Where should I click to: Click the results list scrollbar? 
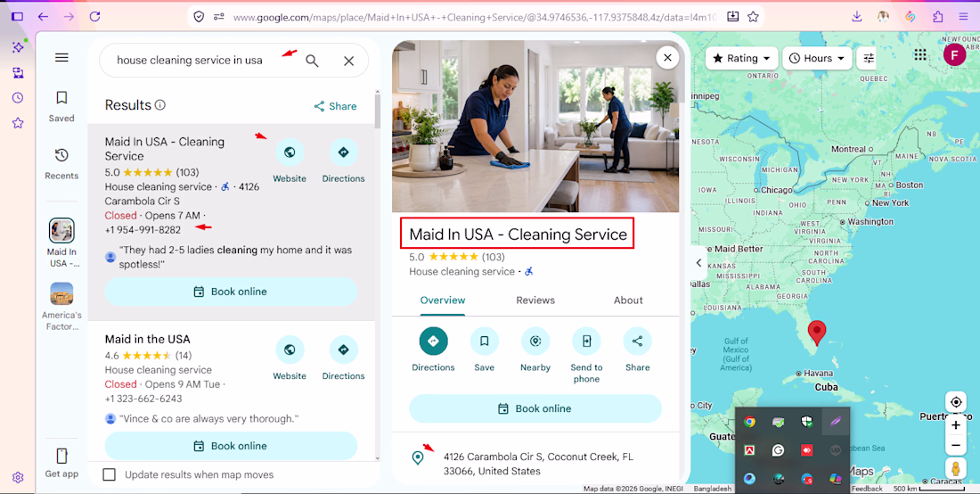click(x=377, y=112)
